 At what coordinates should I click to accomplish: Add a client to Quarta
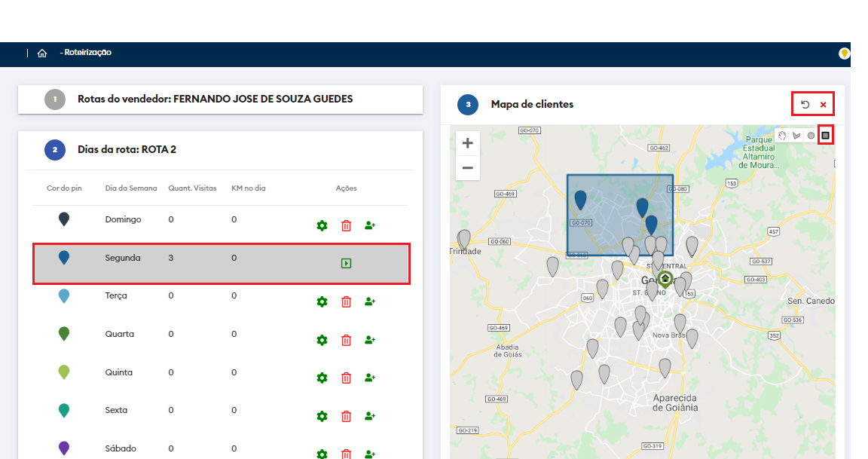coord(369,340)
